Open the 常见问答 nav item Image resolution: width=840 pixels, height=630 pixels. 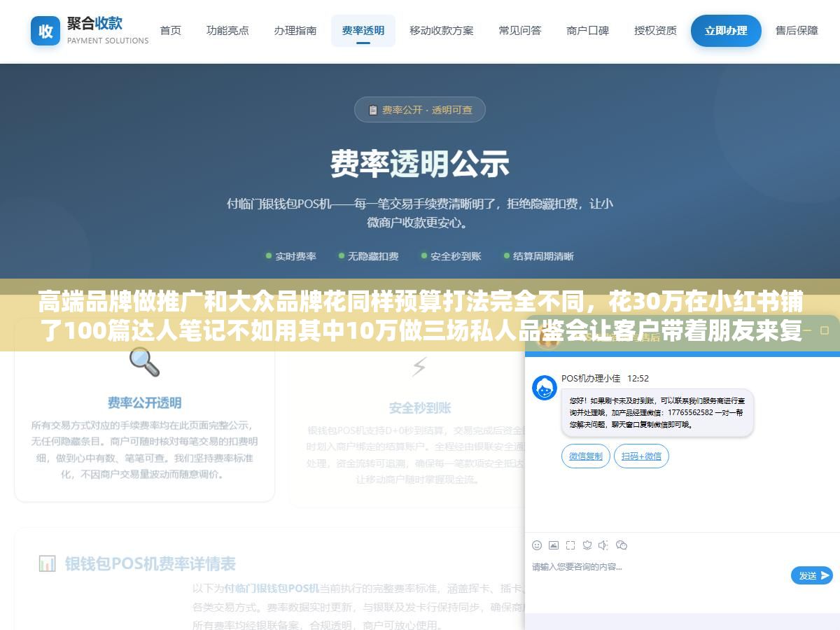pos(520,31)
